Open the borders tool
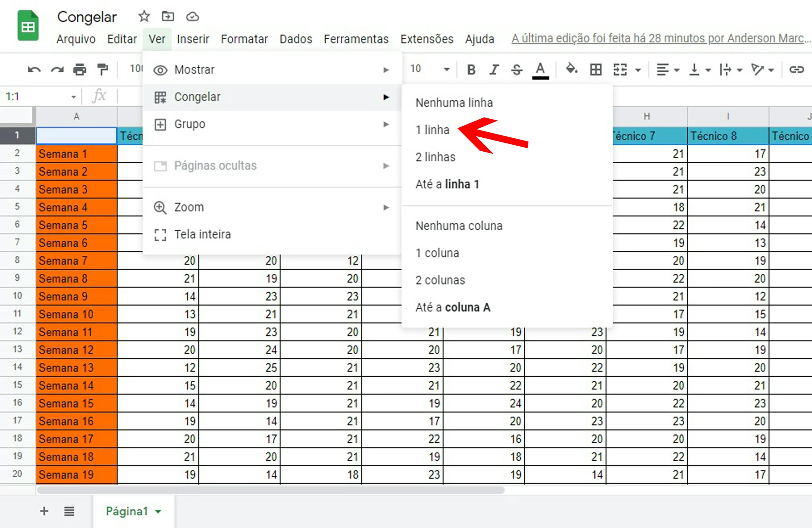The width and height of the screenshot is (812, 528). (596, 69)
